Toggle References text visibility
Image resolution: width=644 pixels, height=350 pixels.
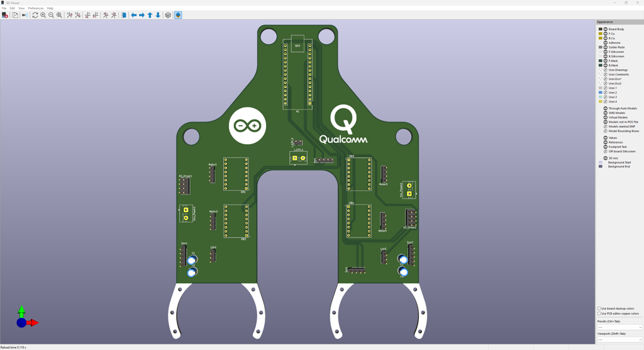click(x=606, y=142)
